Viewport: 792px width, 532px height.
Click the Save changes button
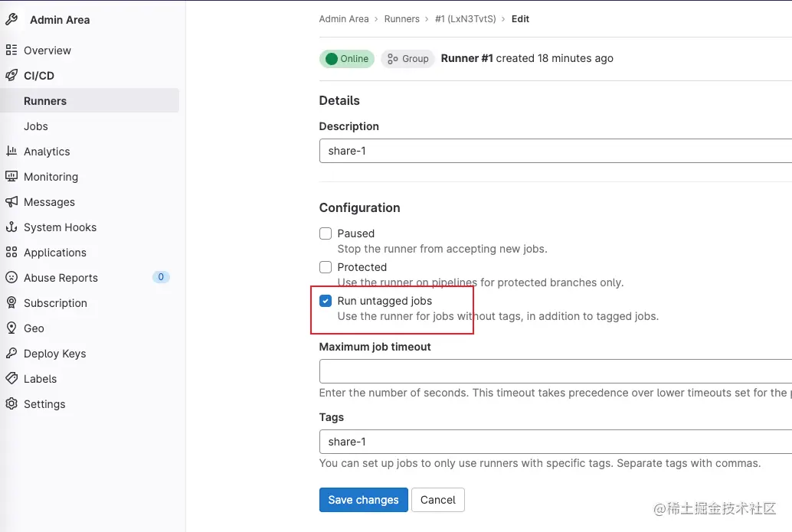[x=363, y=500]
